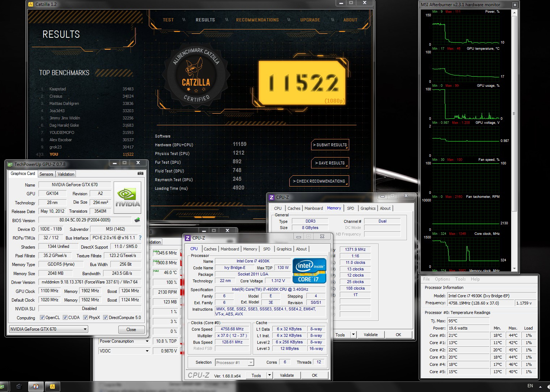
Task: Open Core Temp File menu
Action: (427, 279)
